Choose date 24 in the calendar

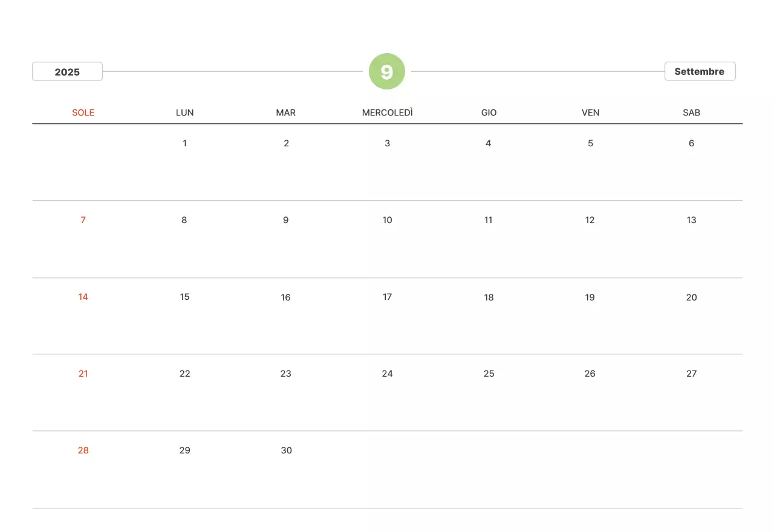tap(387, 374)
